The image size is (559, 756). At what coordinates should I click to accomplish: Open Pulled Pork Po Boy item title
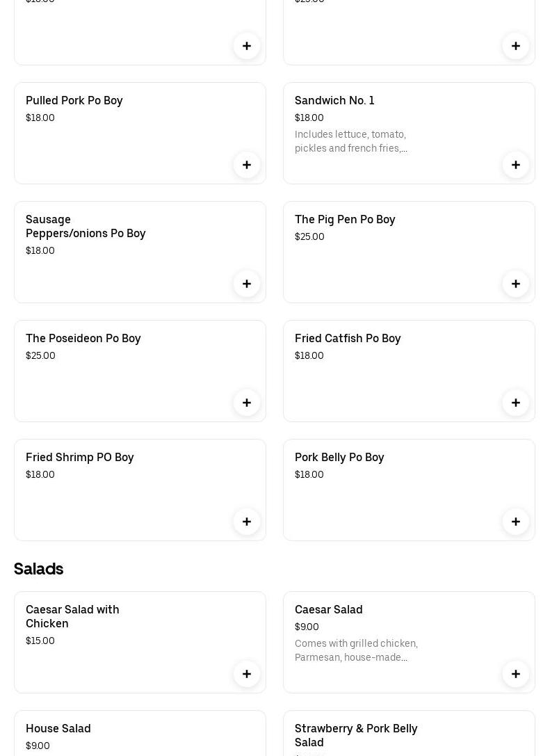74,100
